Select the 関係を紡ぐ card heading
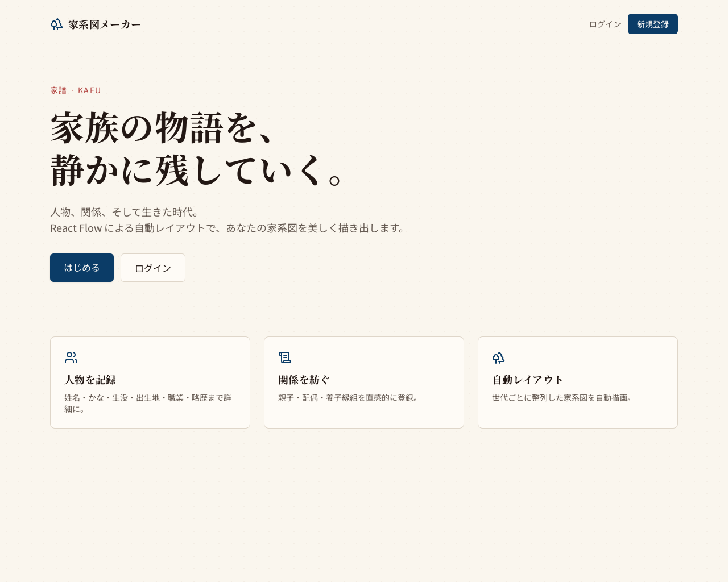Screen dimensions: 728x582 [304, 380]
